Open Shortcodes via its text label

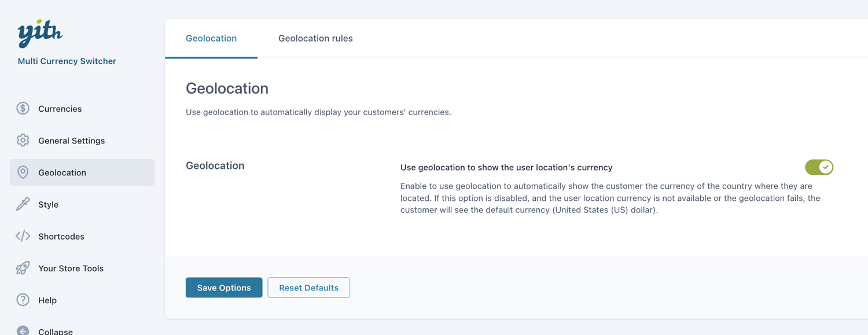click(x=61, y=236)
